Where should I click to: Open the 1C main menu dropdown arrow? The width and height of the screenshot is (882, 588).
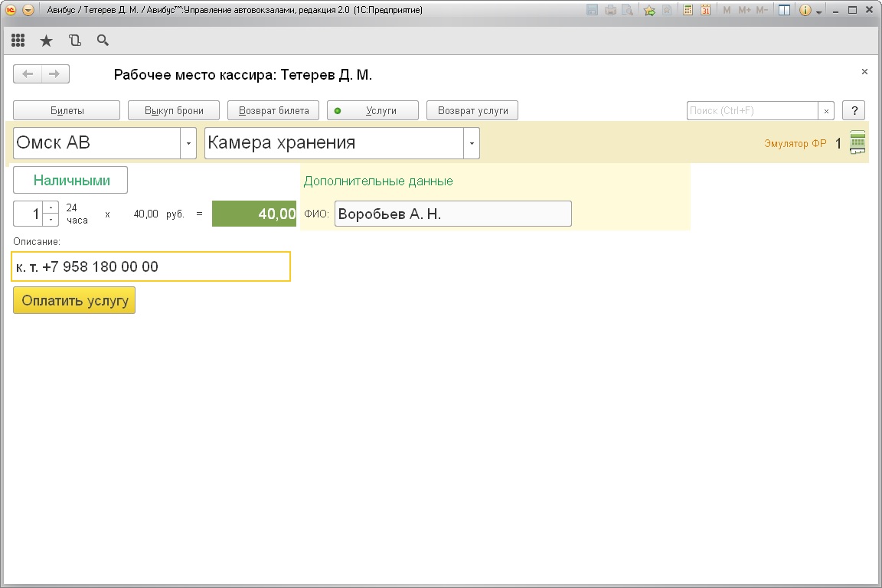(28, 11)
